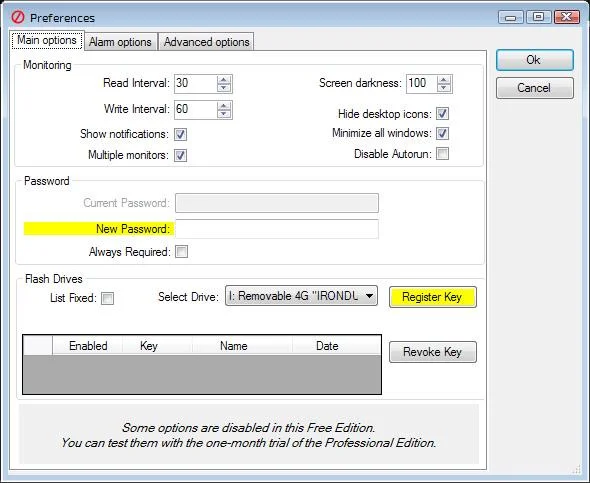This screenshot has height=483, width=590.
Task: Click the Register Key button
Action: 433,297
